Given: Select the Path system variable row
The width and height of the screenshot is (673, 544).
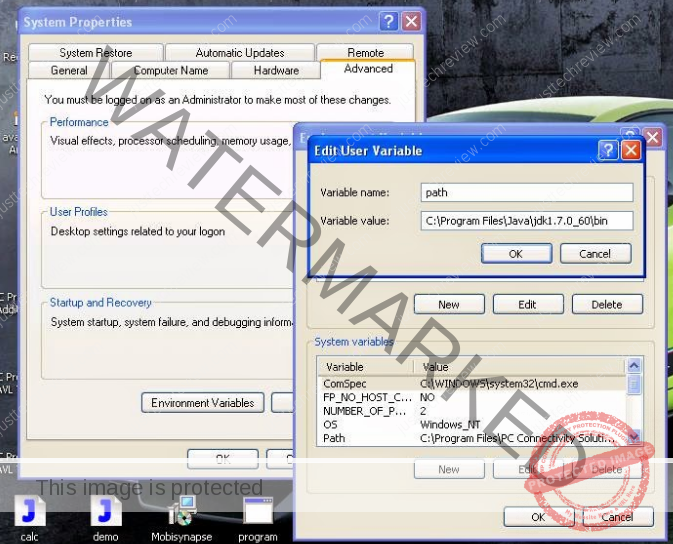Looking at the screenshot, I should coord(472,438).
